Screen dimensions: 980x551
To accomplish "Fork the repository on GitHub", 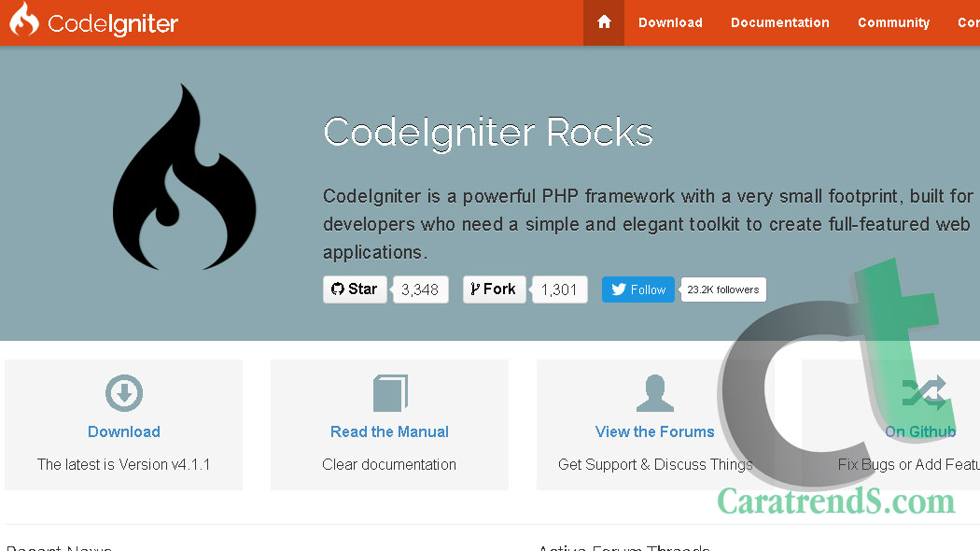I will tap(494, 290).
